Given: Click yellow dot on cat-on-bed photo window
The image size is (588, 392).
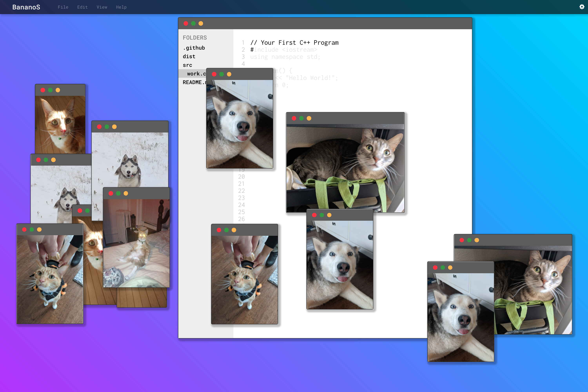Looking at the screenshot, I should tap(126, 193).
